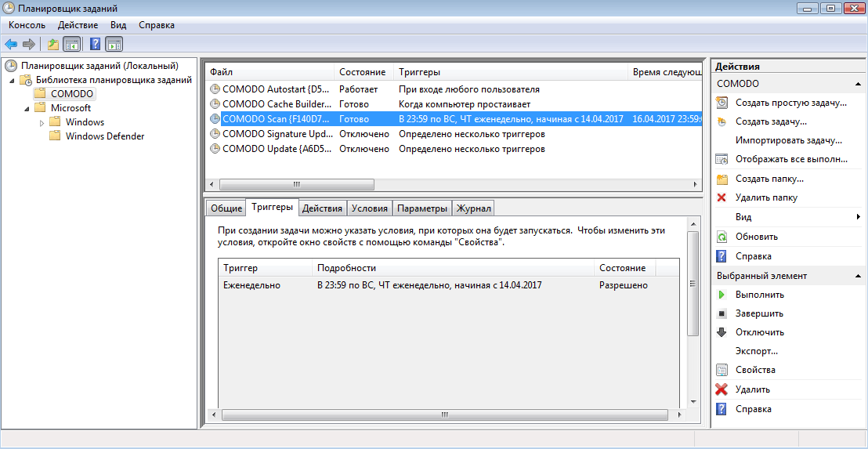The image size is (868, 449).
Task: Click the green Выполнить play icon
Action: [x=722, y=295]
